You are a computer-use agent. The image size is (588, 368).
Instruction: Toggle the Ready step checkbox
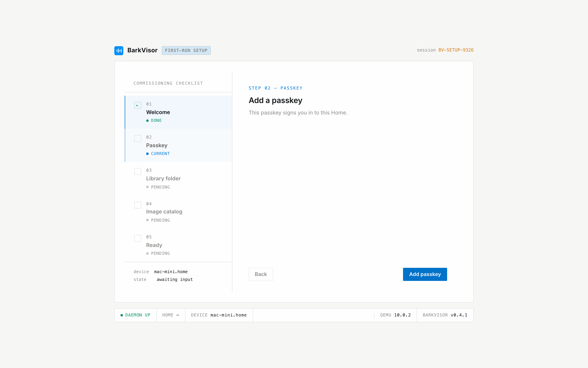click(x=138, y=238)
